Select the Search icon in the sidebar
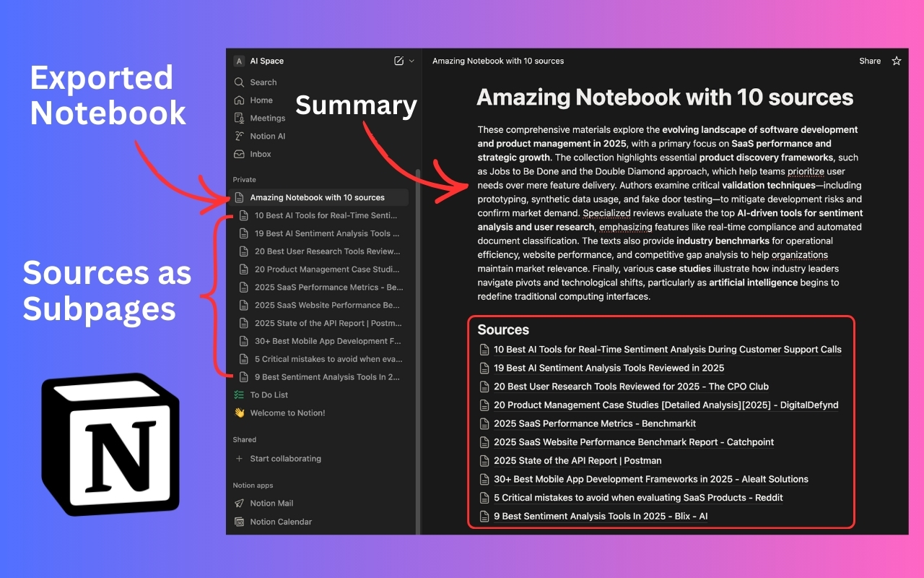 click(x=240, y=82)
